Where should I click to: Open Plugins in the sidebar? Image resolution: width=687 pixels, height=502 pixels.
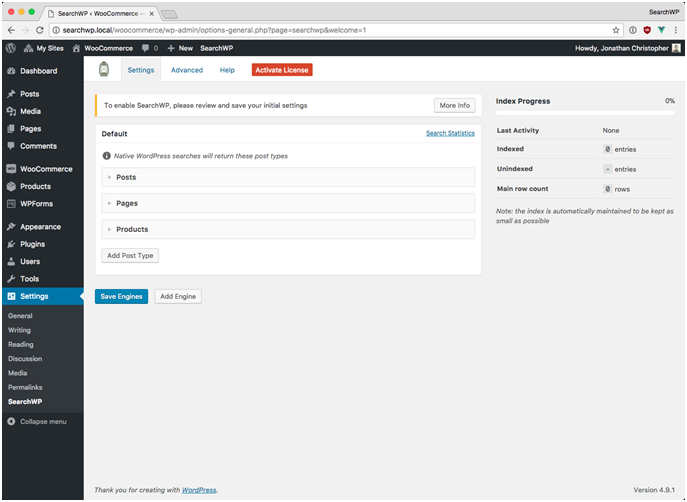point(42,244)
